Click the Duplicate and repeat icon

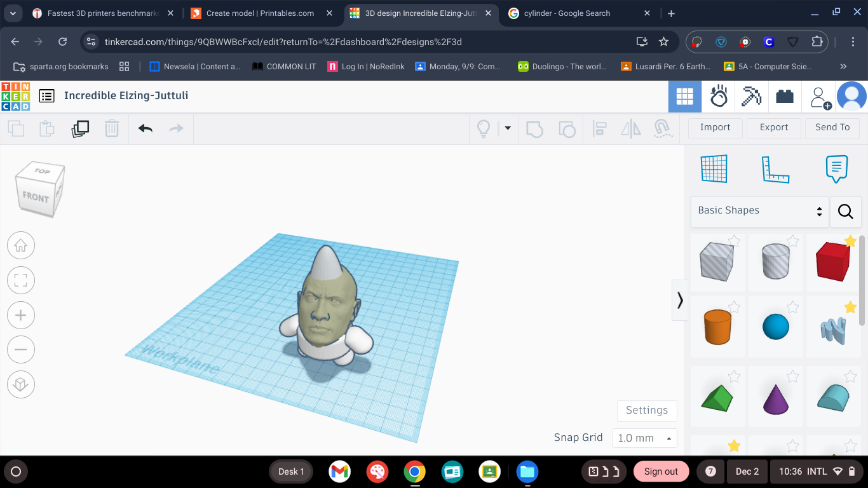click(x=80, y=129)
